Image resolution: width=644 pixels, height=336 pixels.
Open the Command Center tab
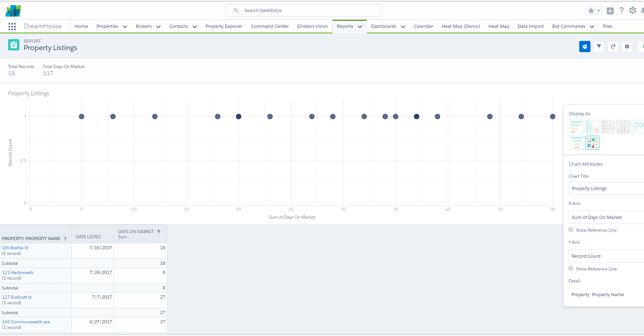[x=269, y=26]
